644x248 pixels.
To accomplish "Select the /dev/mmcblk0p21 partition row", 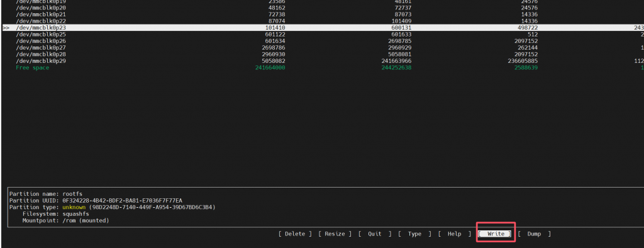I will click(x=323, y=14).
